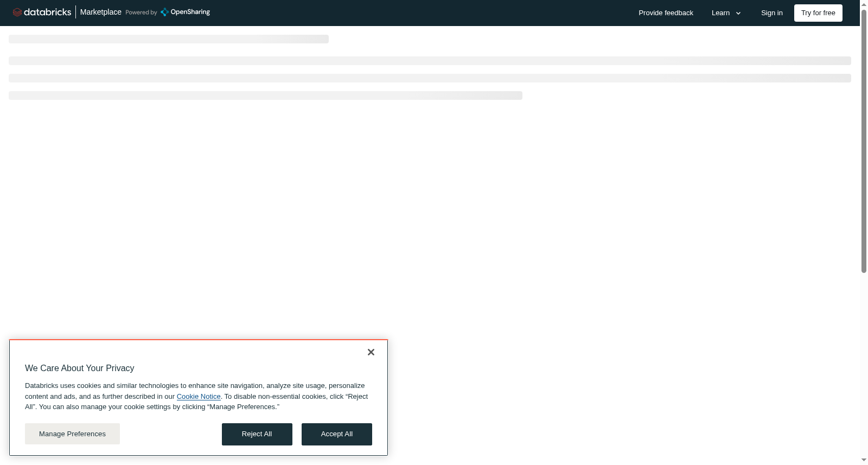Click the OpenSharing logo

[x=185, y=12]
